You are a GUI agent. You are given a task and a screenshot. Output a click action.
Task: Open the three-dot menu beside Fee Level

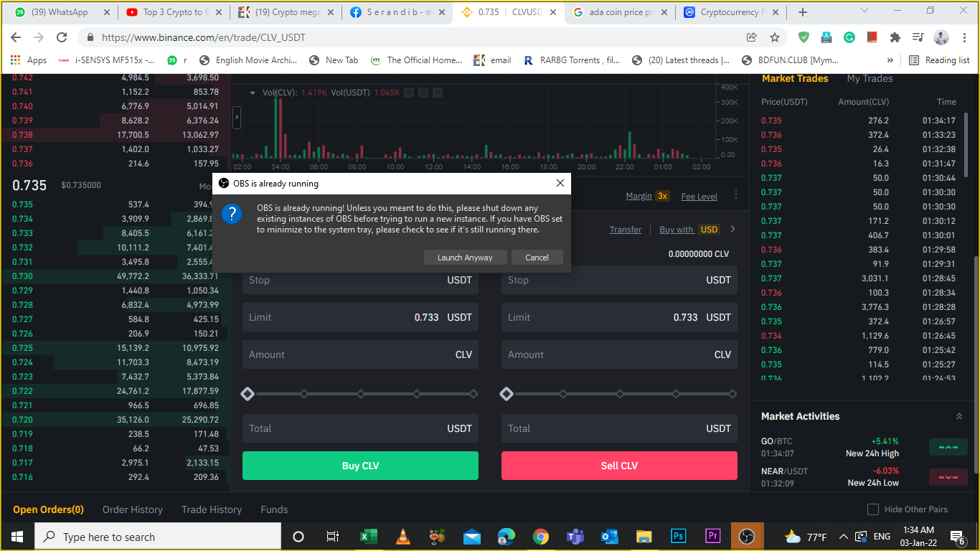735,195
